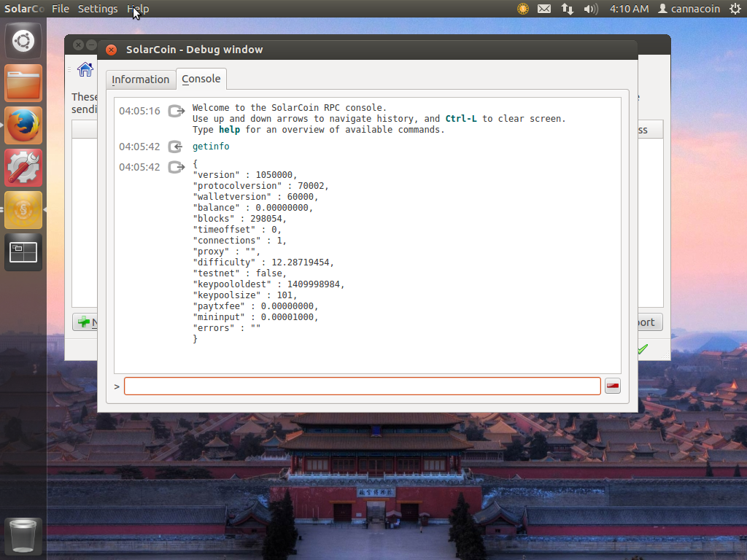
Task: Click the "connections" : 1 line
Action: [x=239, y=241]
